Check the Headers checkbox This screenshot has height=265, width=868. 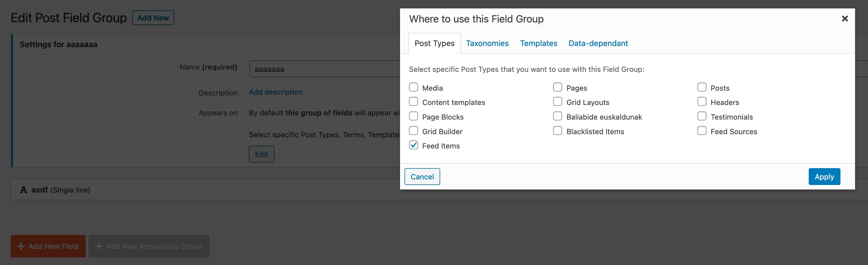(x=702, y=102)
